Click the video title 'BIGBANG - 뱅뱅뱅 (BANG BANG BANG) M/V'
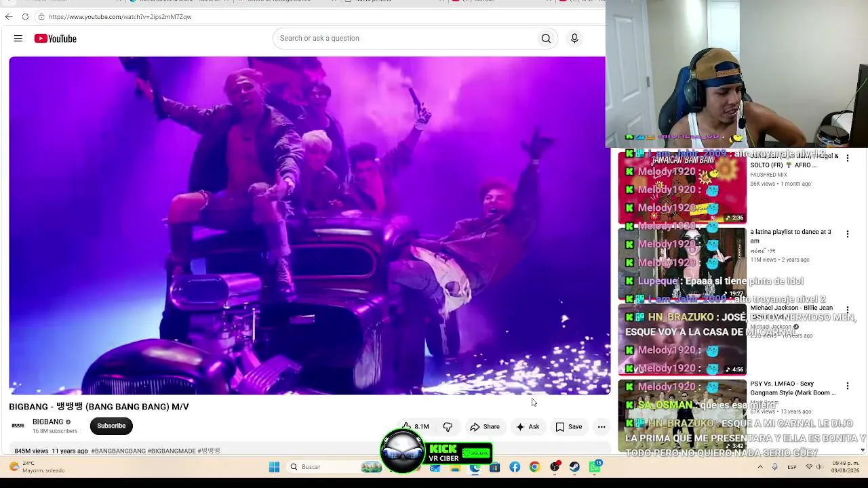 tap(99, 407)
